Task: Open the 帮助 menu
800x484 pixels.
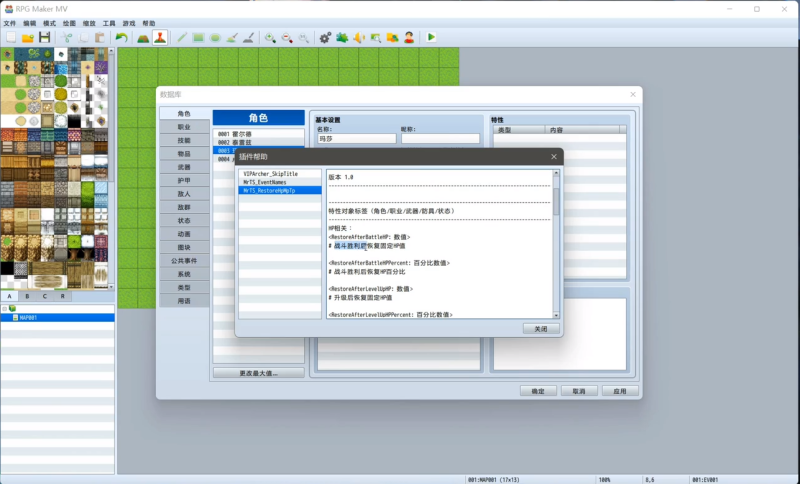Action: (149, 23)
